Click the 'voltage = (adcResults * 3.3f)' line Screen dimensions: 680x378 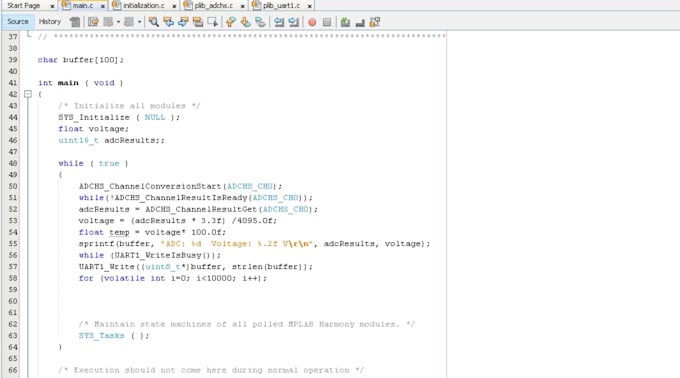(x=178, y=221)
